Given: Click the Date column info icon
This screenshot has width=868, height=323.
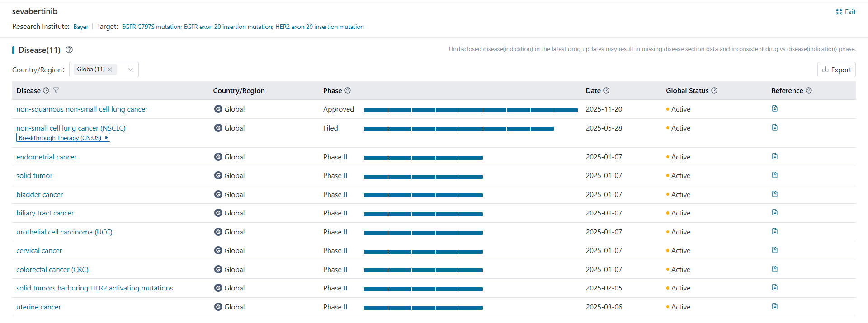Looking at the screenshot, I should [x=606, y=90].
